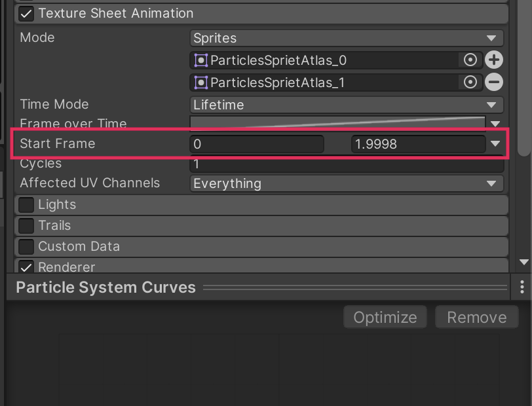Click the object picker for ParticlesSprietAtlas_0
532x406 pixels.
pyautogui.click(x=470, y=60)
